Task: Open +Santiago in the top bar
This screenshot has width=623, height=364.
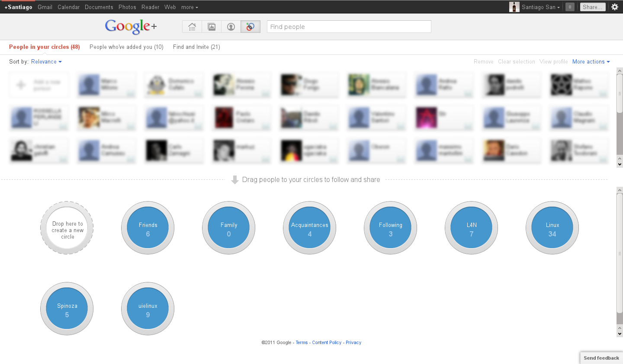Action: [18, 7]
